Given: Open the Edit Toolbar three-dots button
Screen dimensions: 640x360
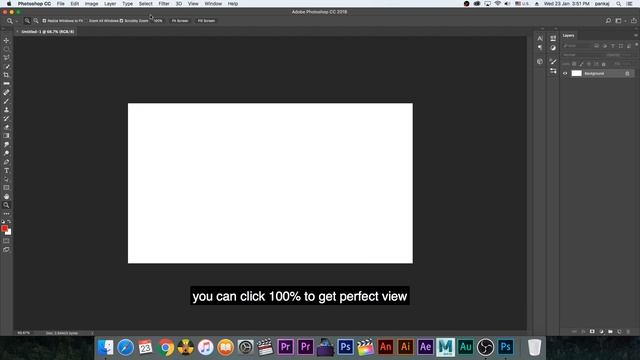Looking at the screenshot, I should pyautogui.click(x=6, y=213).
